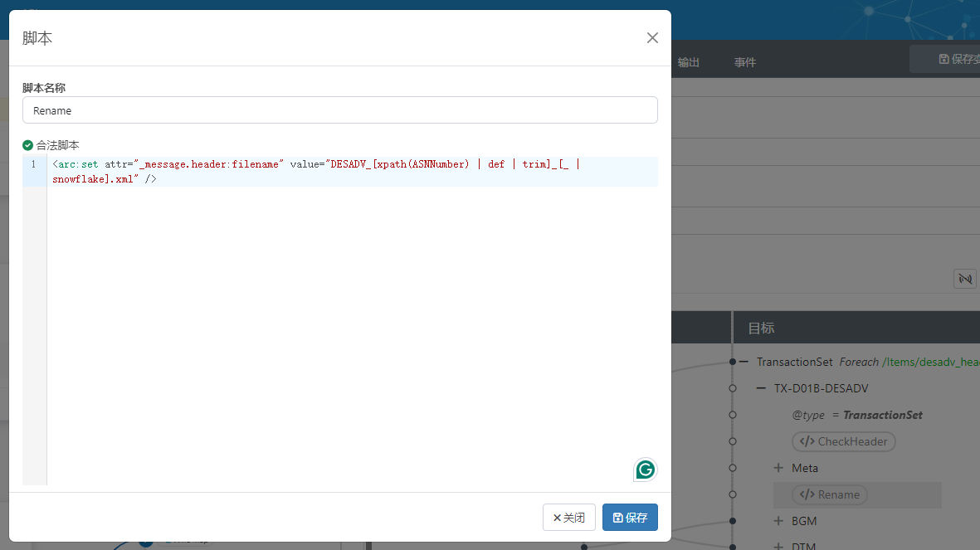Close the 脚本 dialog with X
980x550 pixels.
652,37
